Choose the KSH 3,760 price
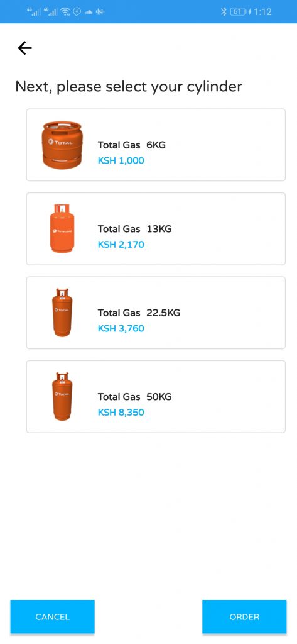Image resolution: width=297 pixels, height=644 pixels. pos(121,328)
